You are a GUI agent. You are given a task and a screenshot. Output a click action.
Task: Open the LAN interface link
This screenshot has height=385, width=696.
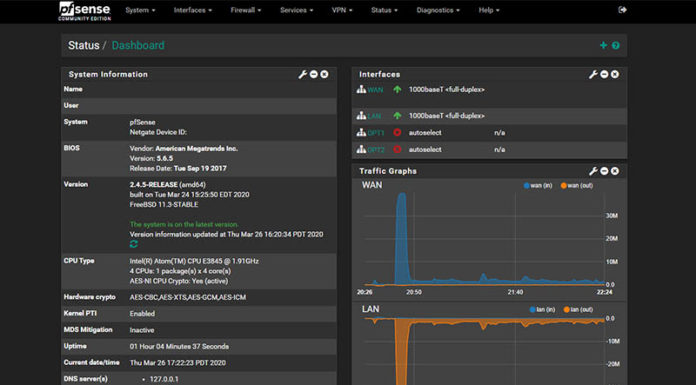tap(374, 116)
